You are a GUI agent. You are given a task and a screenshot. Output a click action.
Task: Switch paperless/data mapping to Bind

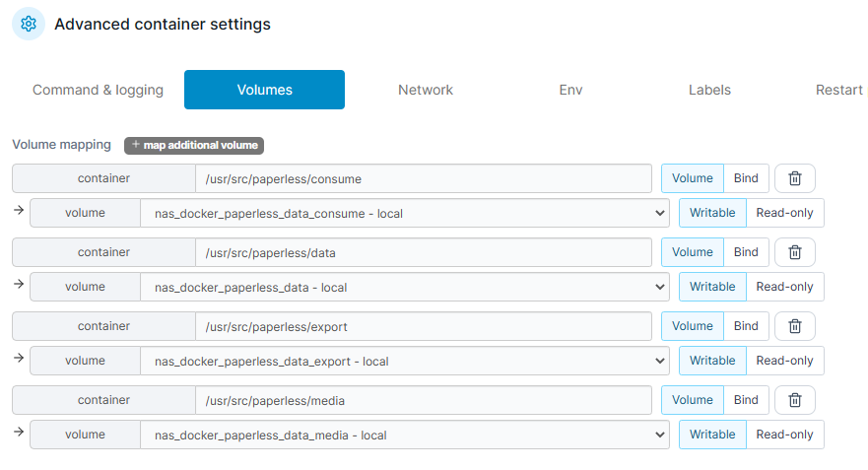pyautogui.click(x=746, y=252)
